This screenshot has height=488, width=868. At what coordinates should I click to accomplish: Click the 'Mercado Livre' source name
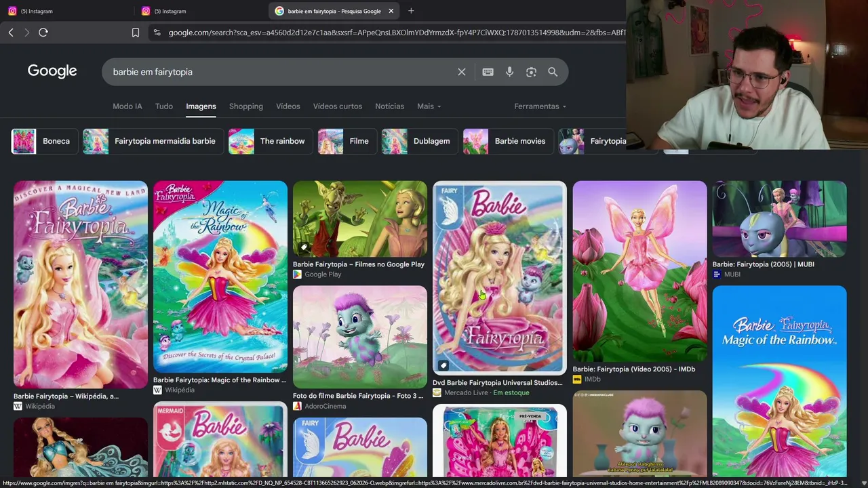coord(467,393)
